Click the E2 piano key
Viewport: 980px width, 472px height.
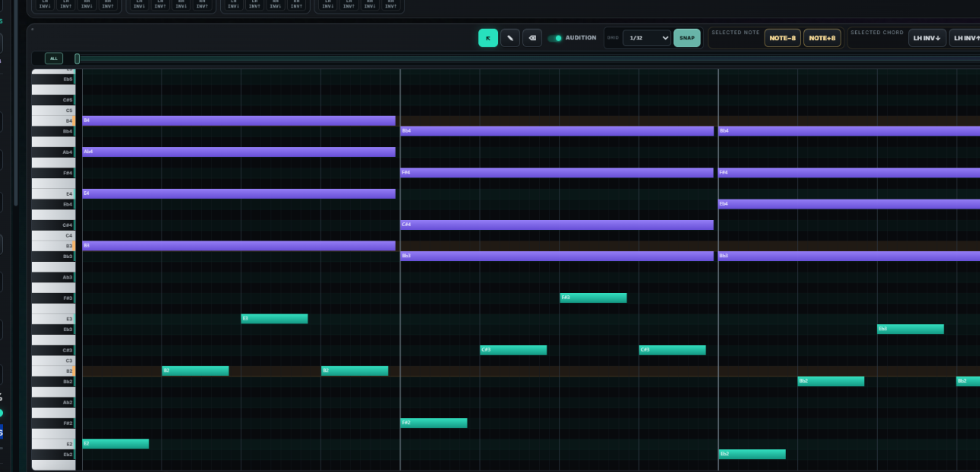(x=53, y=444)
